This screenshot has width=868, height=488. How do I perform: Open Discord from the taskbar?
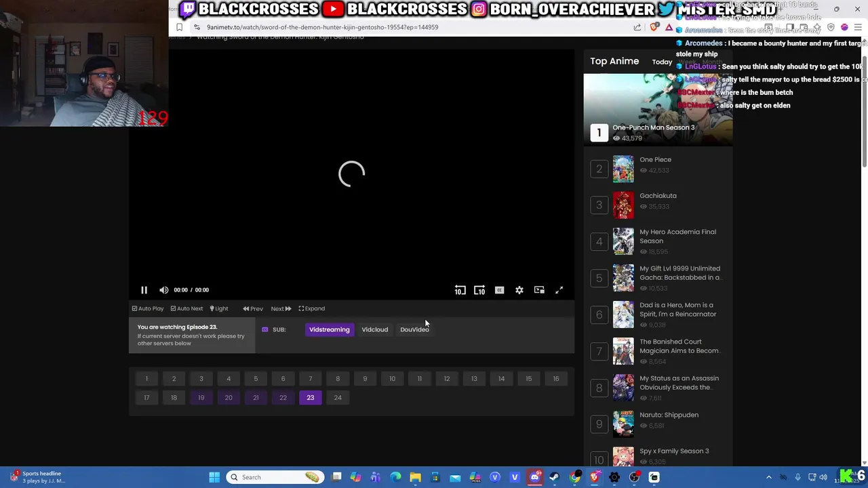(534, 477)
